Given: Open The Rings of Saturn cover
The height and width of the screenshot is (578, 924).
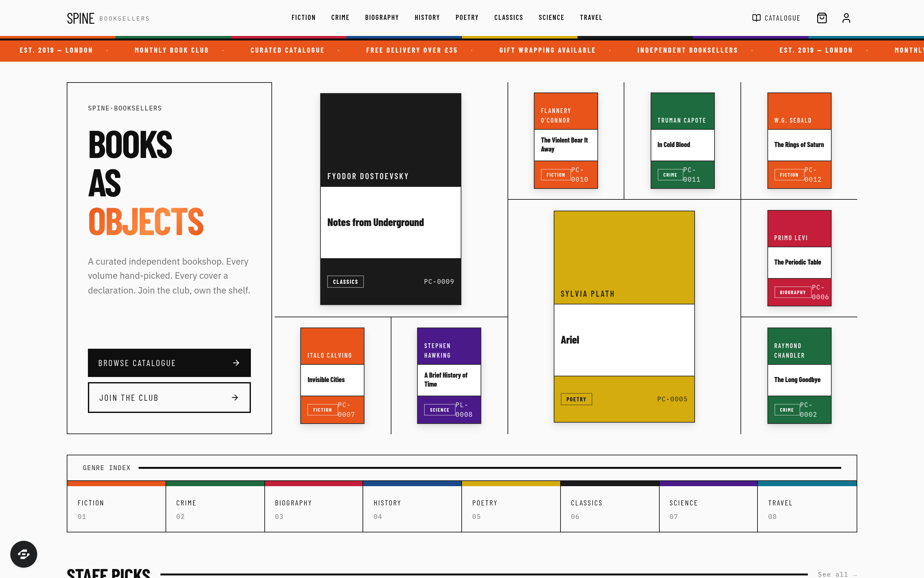Looking at the screenshot, I should (800, 140).
